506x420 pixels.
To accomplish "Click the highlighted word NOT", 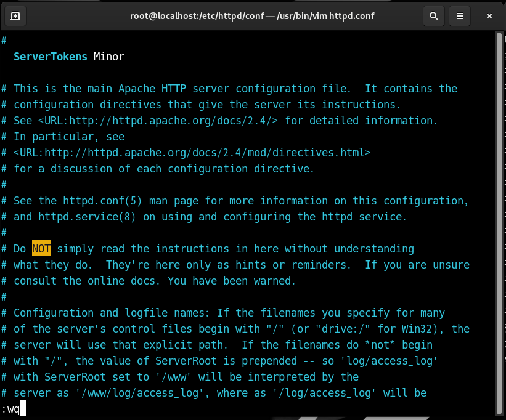I will [x=41, y=249].
